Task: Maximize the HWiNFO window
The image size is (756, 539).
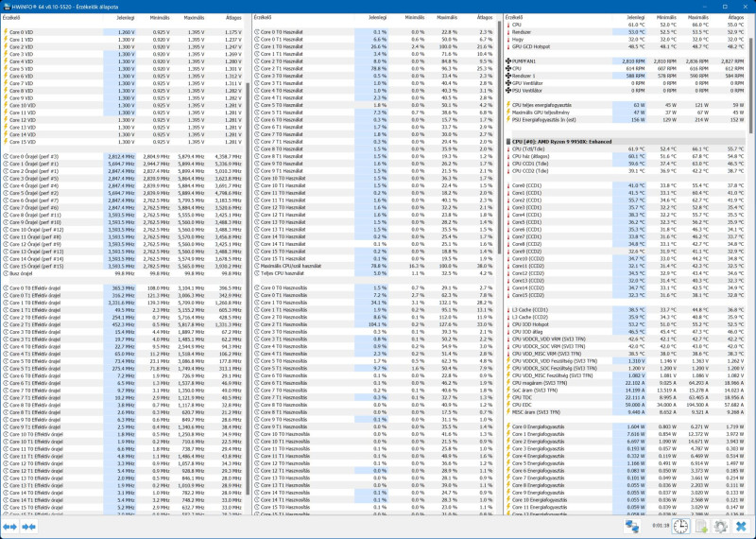Action: pyautogui.click(x=725, y=7)
